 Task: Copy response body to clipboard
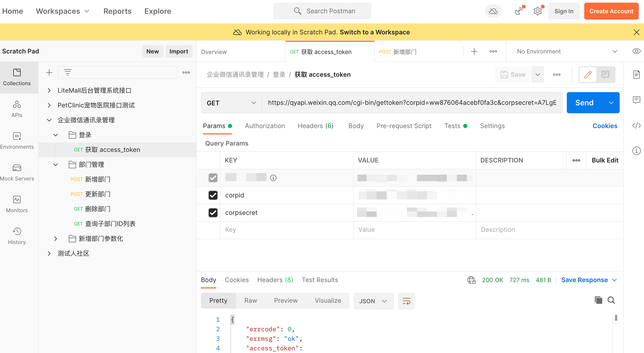599,300
